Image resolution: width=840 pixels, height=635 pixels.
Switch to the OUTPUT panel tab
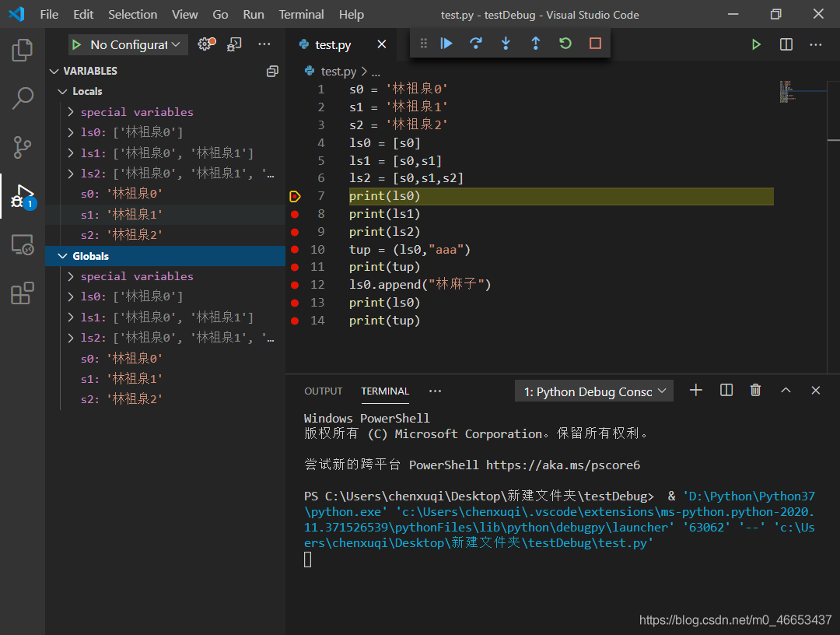323,391
